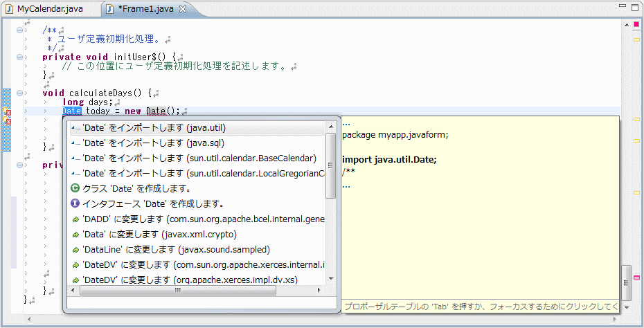Click the red error indicator in overview ruler
Image resolution: width=644 pixels, height=328 pixels.
point(636,25)
